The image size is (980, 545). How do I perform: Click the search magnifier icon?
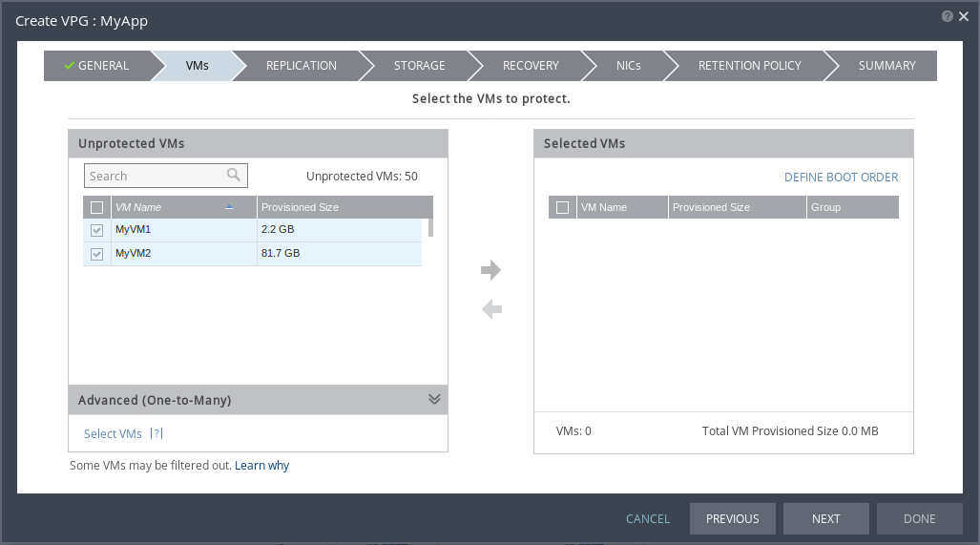coord(234,176)
